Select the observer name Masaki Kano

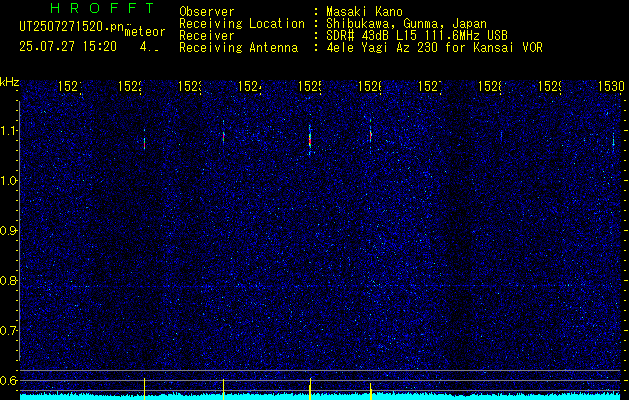tap(364, 11)
